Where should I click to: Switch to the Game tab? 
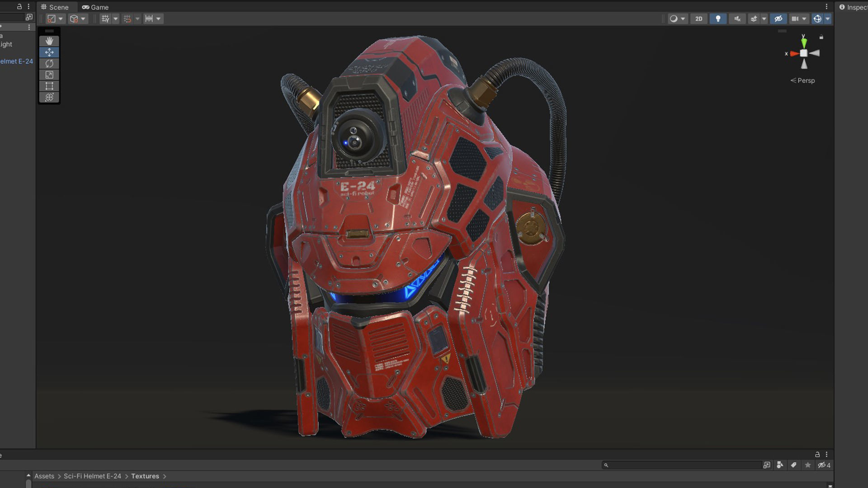point(95,7)
